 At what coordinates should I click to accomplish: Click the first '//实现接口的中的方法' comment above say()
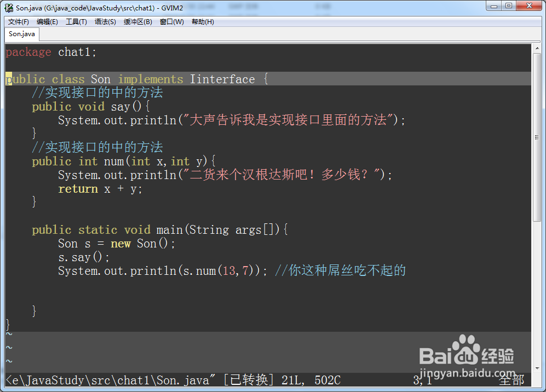(97, 93)
